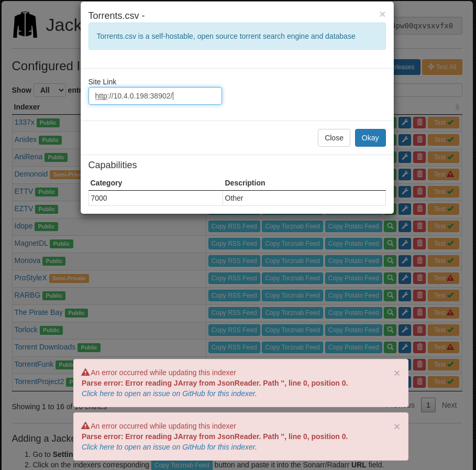Click the green search icon for TorrentFunk
476x470 pixels.
(390, 365)
